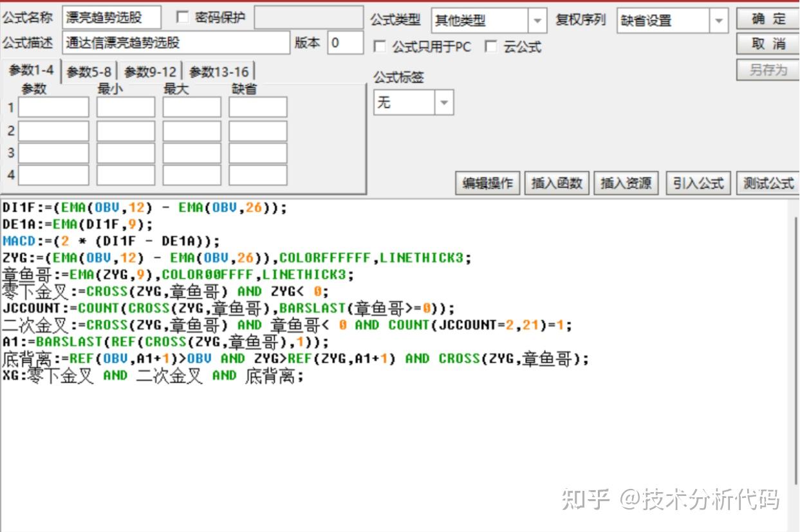The width and height of the screenshot is (800, 532).
Task: Toggle the 云公式 cloud formula checkbox
Action: click(491, 46)
